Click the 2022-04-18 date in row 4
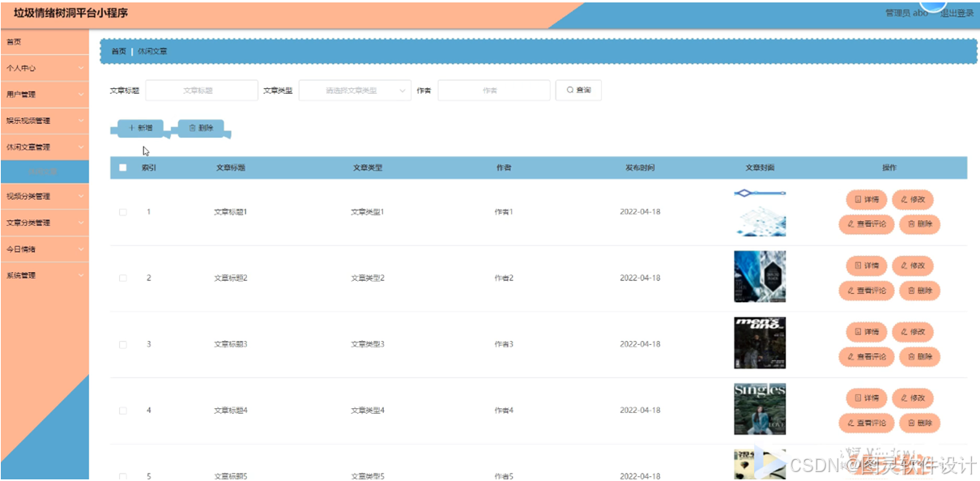Viewport: 980px width, 481px height. (640, 411)
